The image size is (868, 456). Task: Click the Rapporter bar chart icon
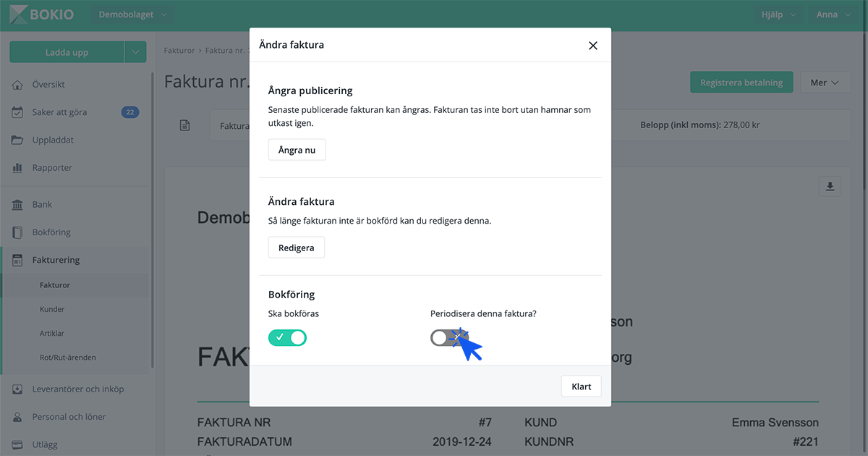(x=18, y=168)
